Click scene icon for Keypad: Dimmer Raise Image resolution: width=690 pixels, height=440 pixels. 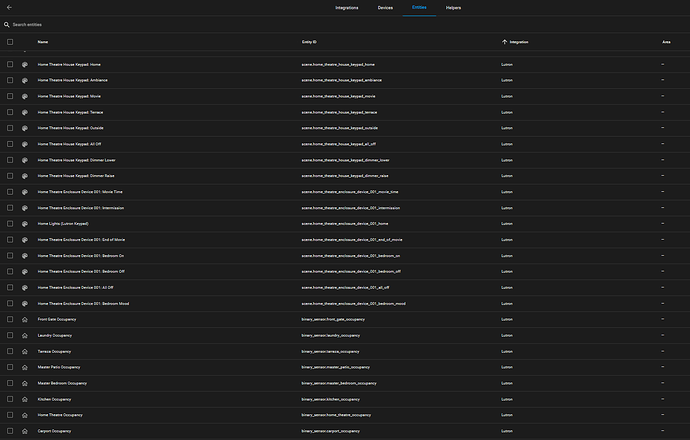click(25, 176)
